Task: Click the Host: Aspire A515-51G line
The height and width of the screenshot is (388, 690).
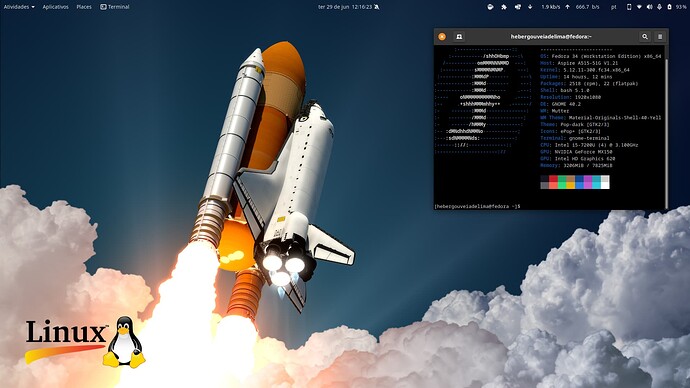Action: coord(579,63)
